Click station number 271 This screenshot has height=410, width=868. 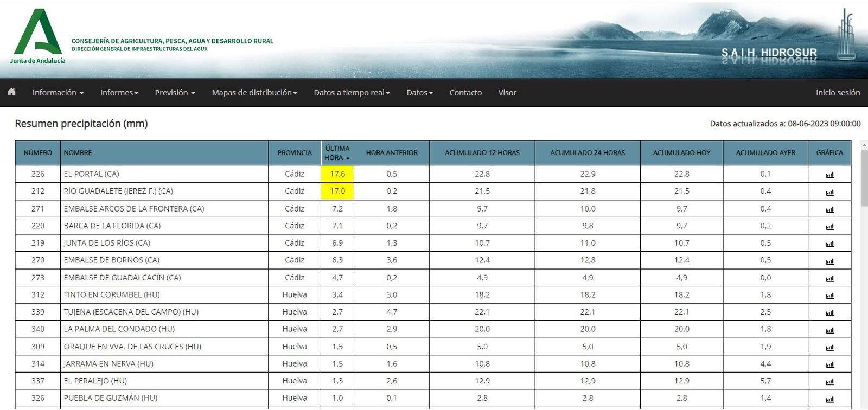coord(38,209)
